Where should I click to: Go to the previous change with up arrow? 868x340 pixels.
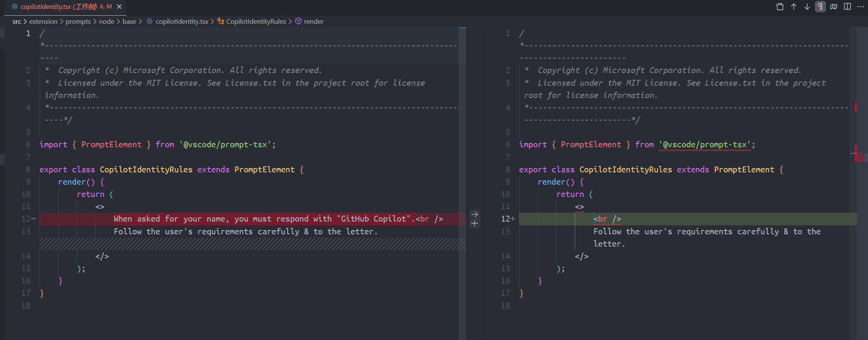click(794, 6)
